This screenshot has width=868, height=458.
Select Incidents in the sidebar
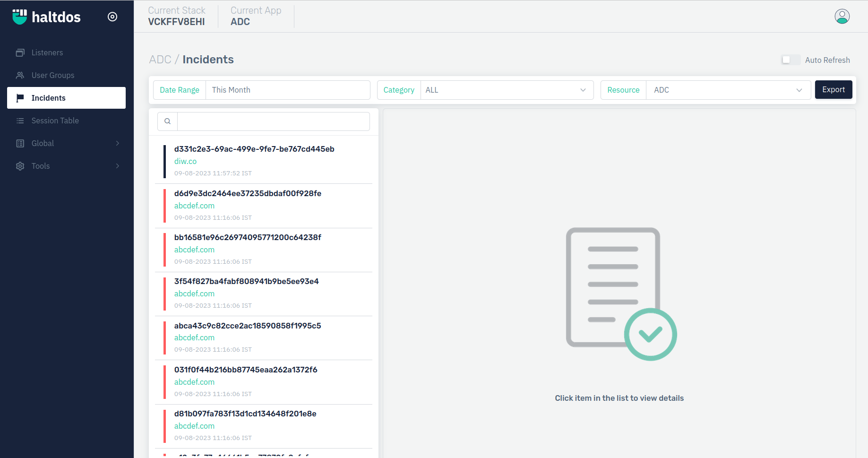66,98
